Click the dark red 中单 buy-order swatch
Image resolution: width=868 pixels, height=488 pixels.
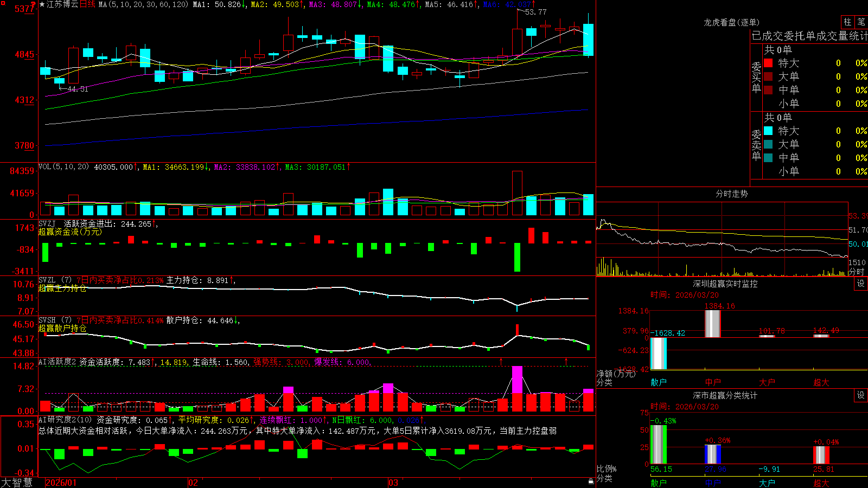click(768, 90)
